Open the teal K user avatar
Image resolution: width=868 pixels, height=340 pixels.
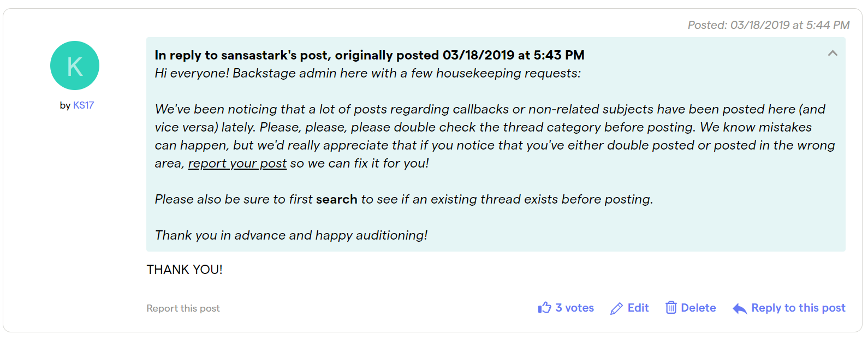[75, 65]
